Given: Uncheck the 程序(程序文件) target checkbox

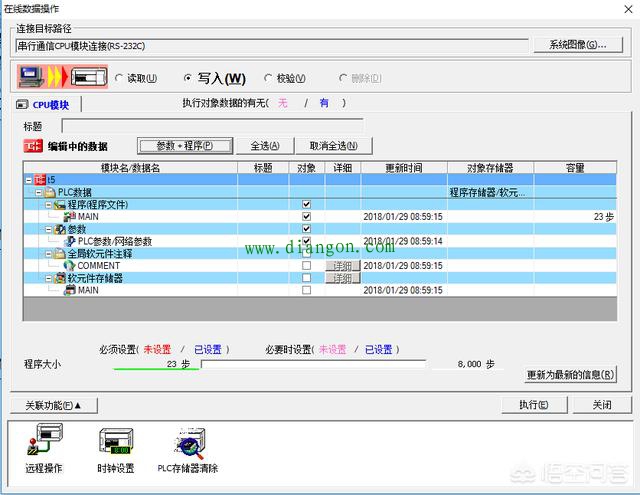Looking at the screenshot, I should [306, 204].
